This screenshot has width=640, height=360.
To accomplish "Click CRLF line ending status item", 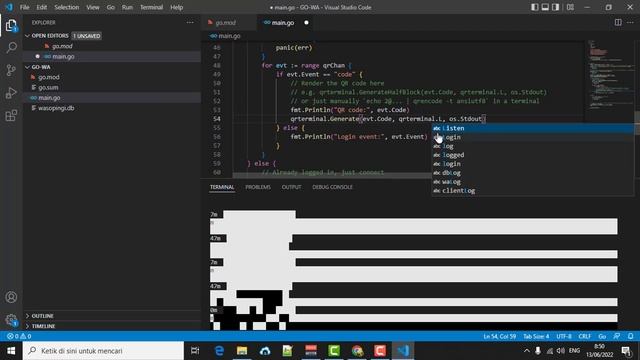I will point(584,336).
